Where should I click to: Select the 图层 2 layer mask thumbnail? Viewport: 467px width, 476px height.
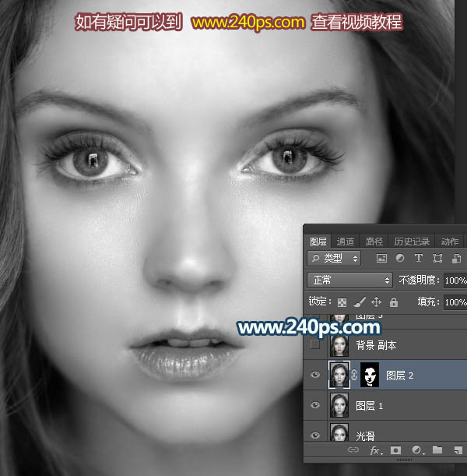coord(370,375)
